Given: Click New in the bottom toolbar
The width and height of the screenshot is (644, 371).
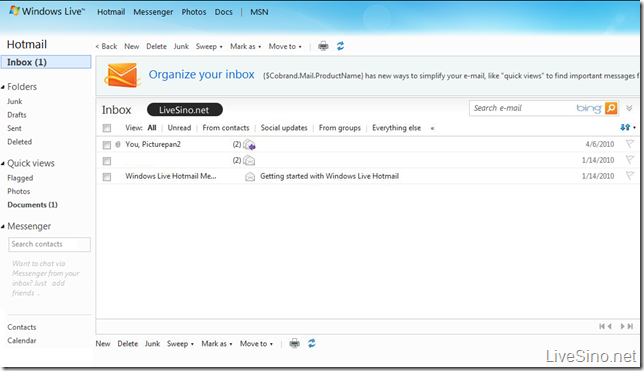Looking at the screenshot, I should click(x=103, y=343).
